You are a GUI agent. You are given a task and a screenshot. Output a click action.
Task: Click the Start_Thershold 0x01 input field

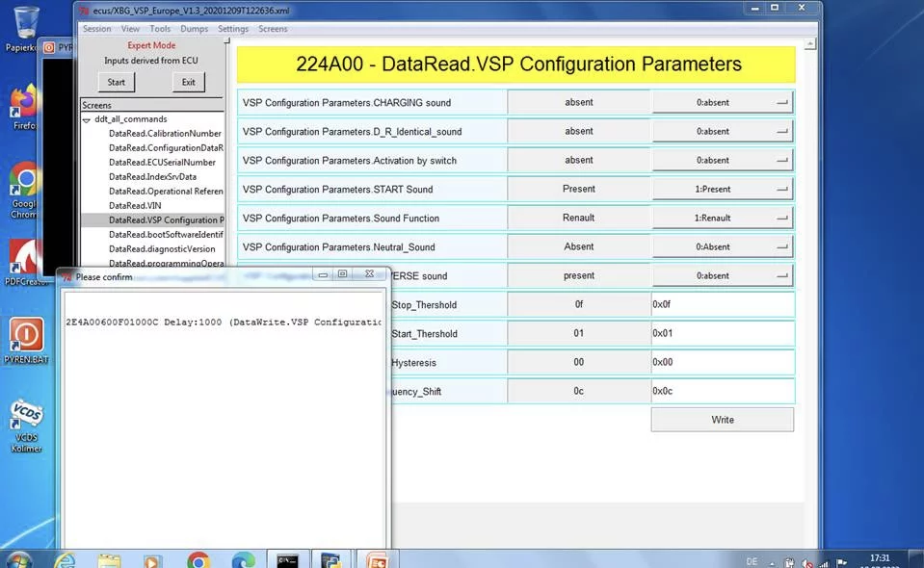click(723, 333)
